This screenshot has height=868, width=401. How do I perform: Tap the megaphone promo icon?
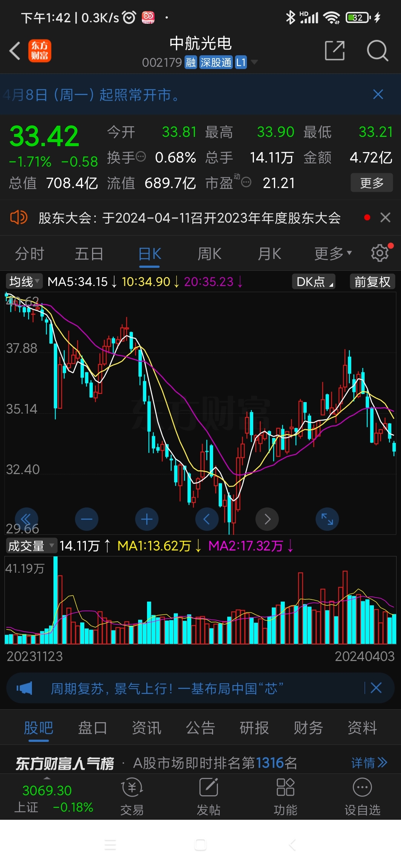point(25,688)
